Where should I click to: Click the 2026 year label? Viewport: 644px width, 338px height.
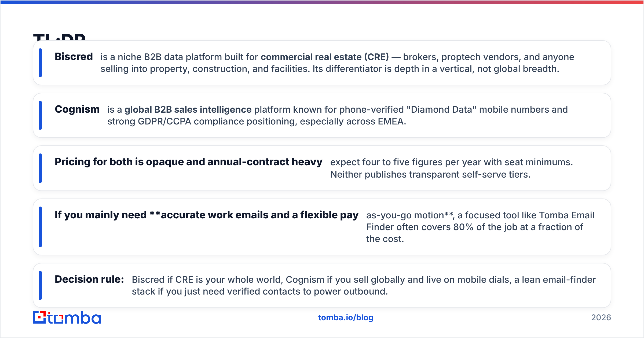coord(601,318)
